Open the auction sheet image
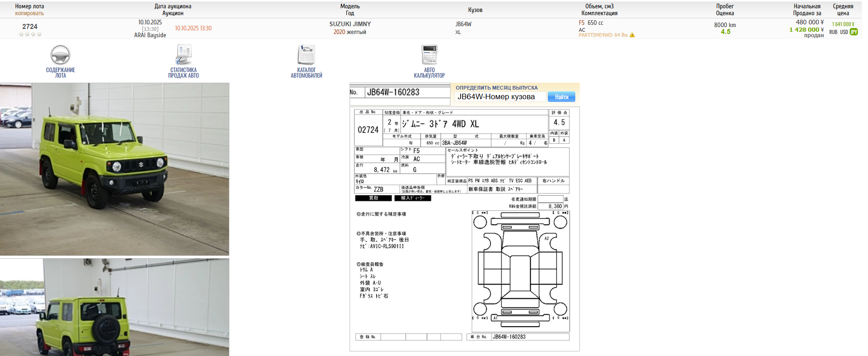The image size is (868, 356). (x=465, y=229)
